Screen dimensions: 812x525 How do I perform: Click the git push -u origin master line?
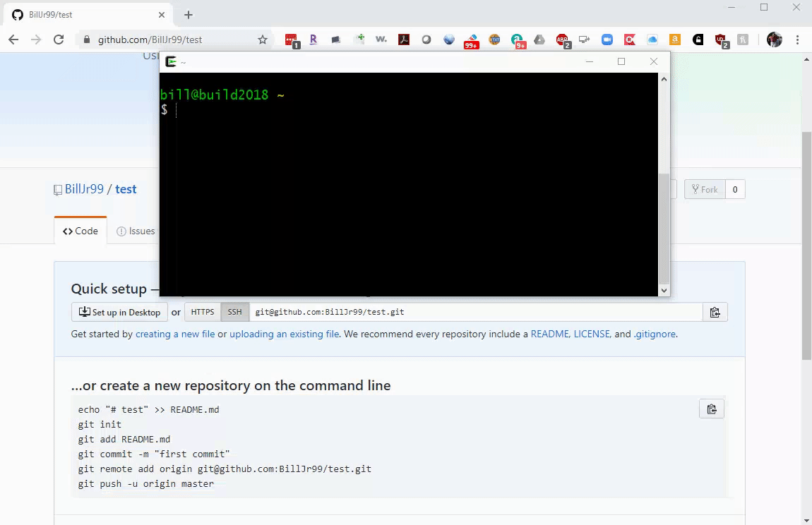click(x=146, y=483)
